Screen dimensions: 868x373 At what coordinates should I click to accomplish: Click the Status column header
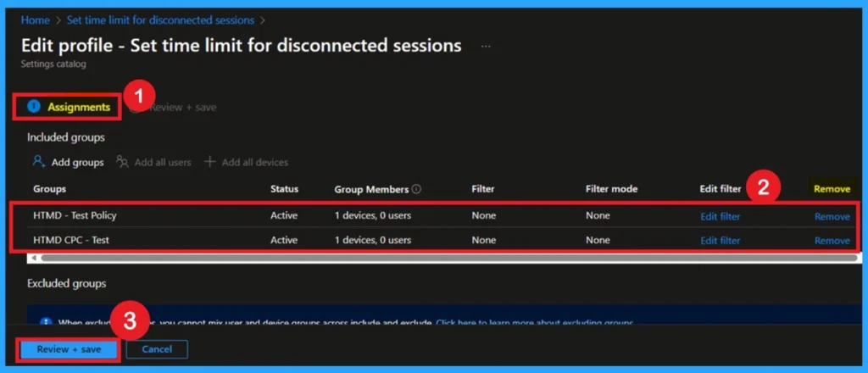coord(284,189)
